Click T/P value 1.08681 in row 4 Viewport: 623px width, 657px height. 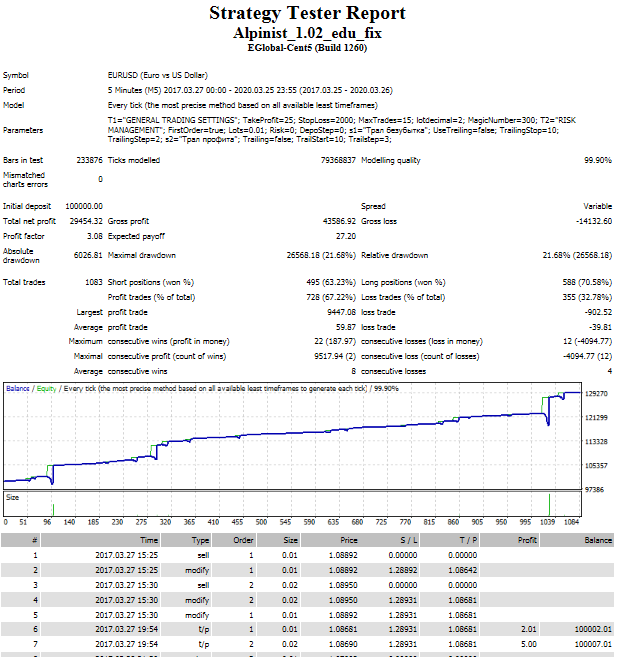point(463,600)
